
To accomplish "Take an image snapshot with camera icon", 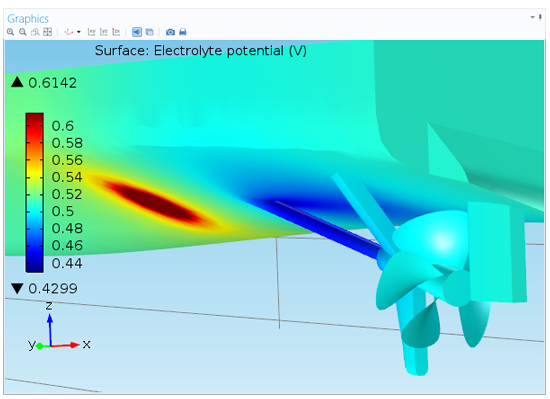I will pyautogui.click(x=170, y=32).
